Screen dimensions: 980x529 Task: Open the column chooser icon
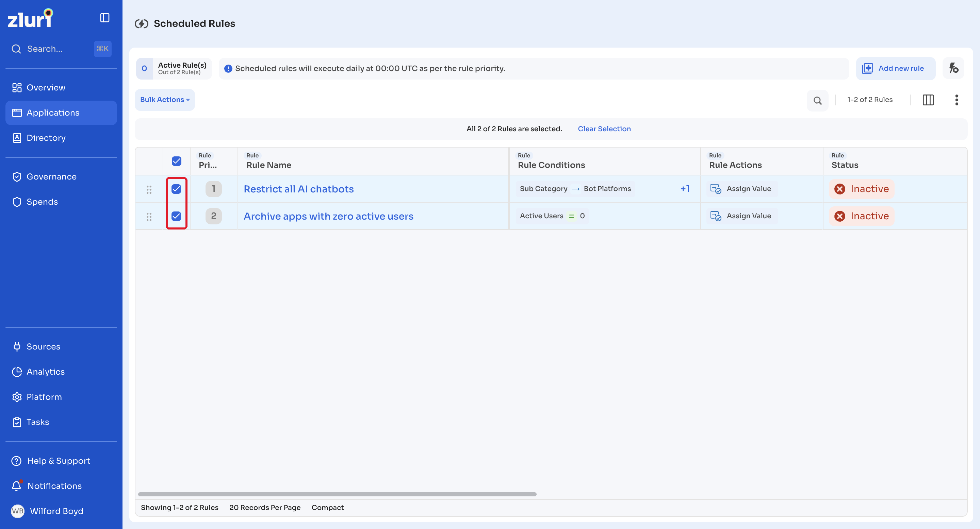[928, 100]
